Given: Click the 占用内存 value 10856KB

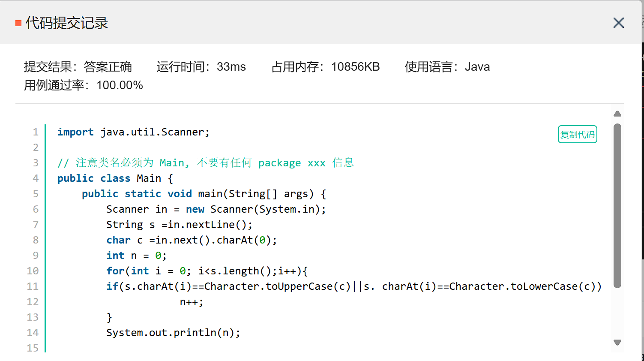Looking at the screenshot, I should point(355,67).
